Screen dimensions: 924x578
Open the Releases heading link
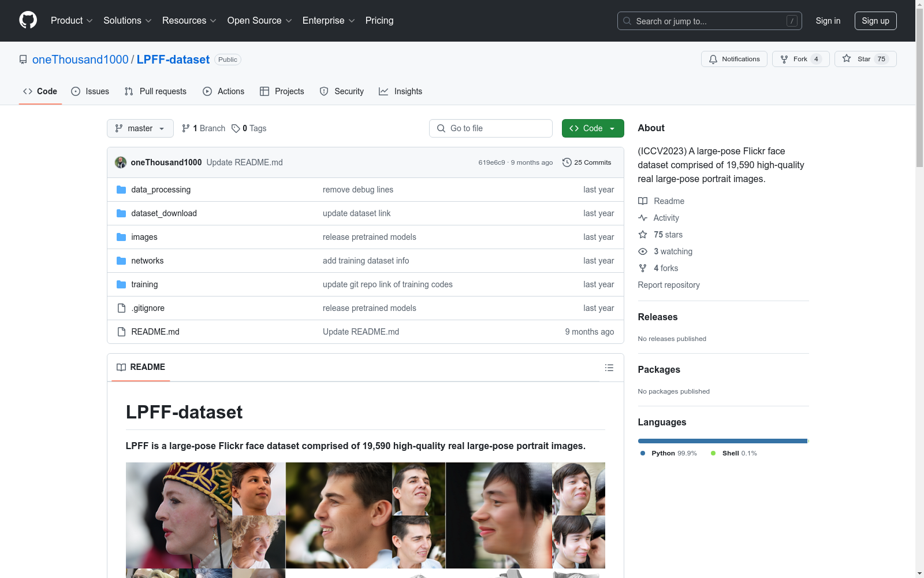point(658,317)
